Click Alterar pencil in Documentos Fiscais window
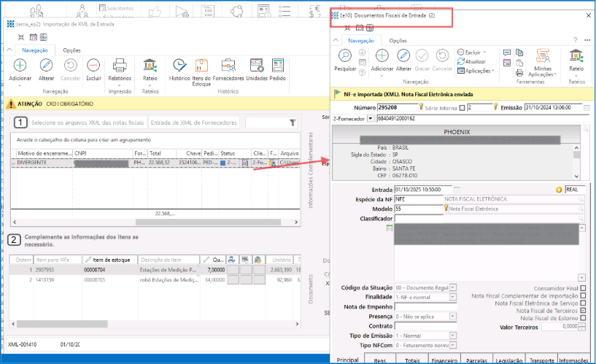This screenshot has width=596, height=364. [403, 57]
